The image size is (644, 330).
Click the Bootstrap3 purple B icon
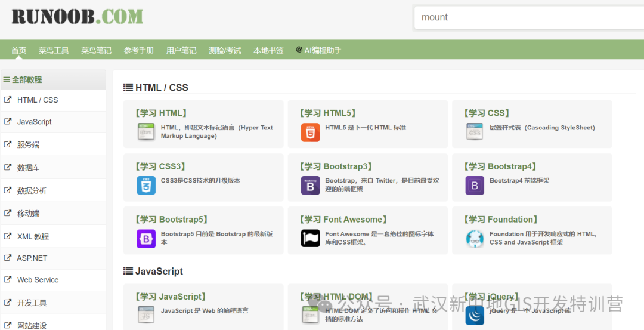tap(311, 186)
